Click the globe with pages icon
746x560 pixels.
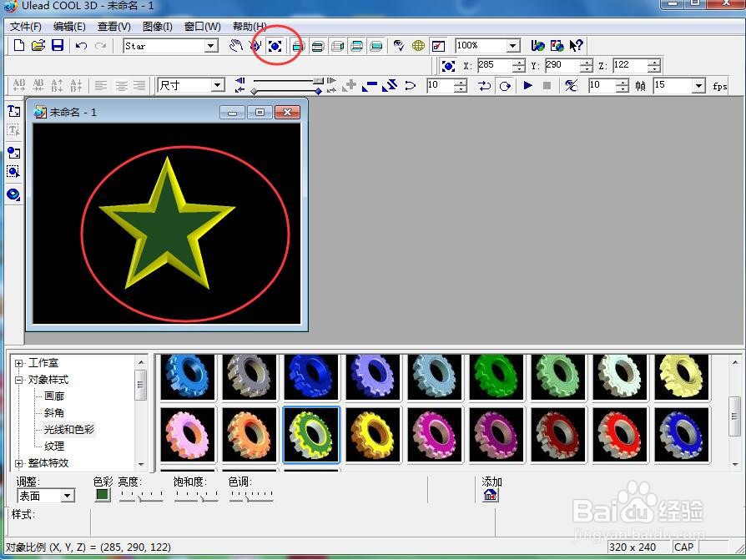[557, 46]
